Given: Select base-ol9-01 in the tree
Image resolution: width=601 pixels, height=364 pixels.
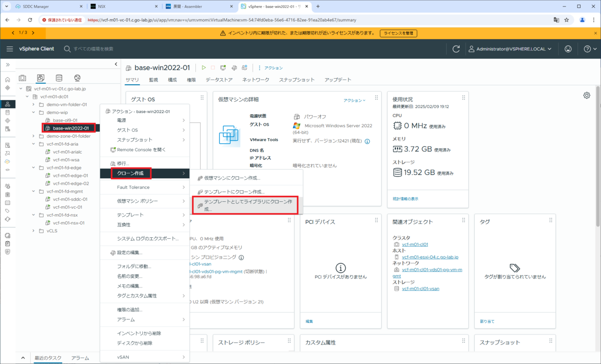Looking at the screenshot, I should pyautogui.click(x=65, y=120).
